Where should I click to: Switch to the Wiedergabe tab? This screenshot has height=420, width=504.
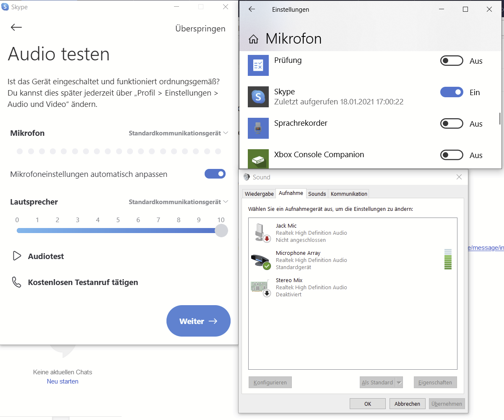(259, 194)
